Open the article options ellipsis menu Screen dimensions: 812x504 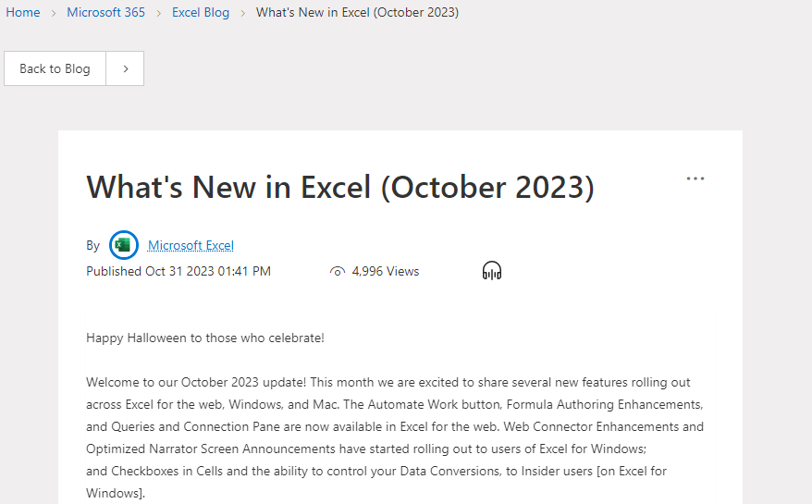(695, 178)
